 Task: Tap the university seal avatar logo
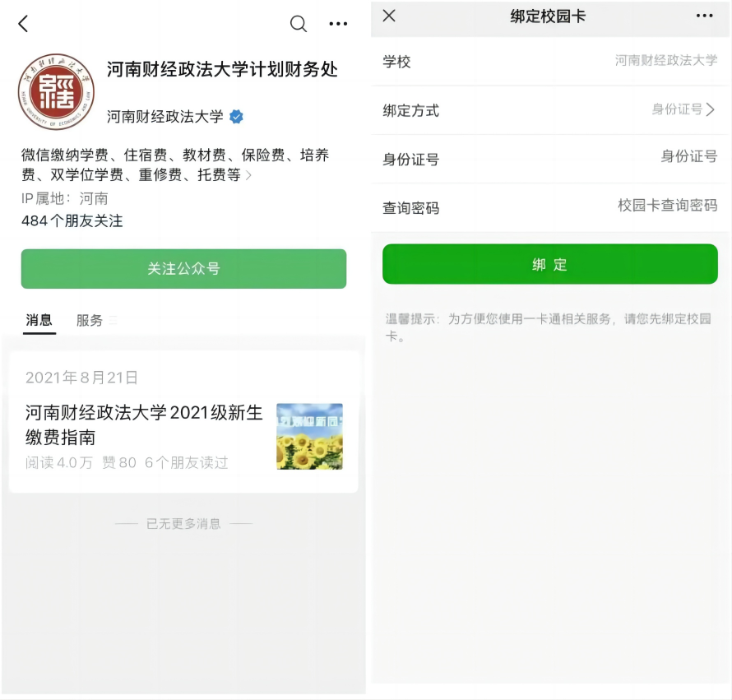(x=56, y=91)
